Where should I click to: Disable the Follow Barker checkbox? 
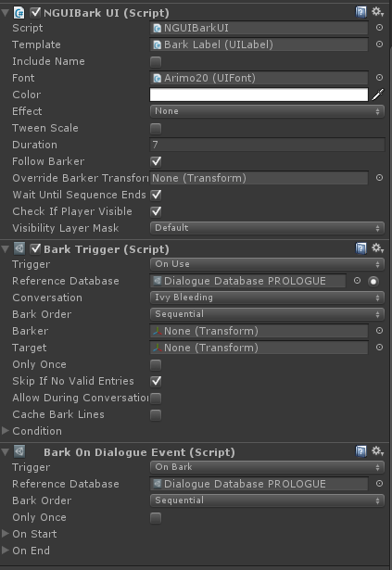pyautogui.click(x=156, y=161)
